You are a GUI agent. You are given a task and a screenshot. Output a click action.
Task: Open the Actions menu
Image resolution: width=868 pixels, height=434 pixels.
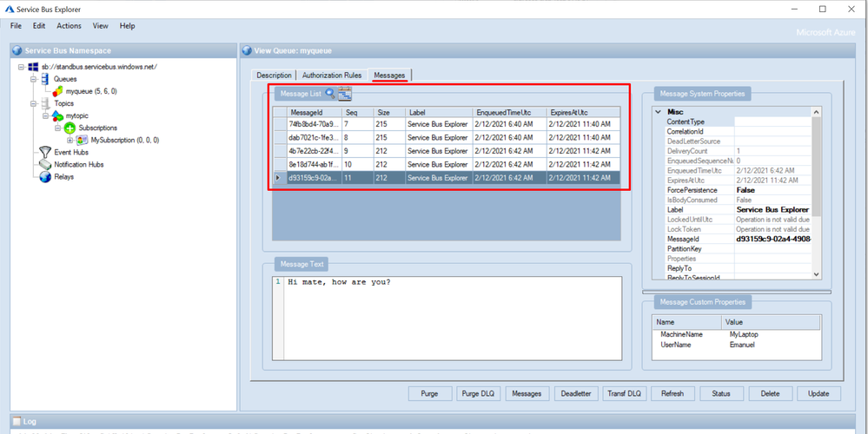[70, 26]
